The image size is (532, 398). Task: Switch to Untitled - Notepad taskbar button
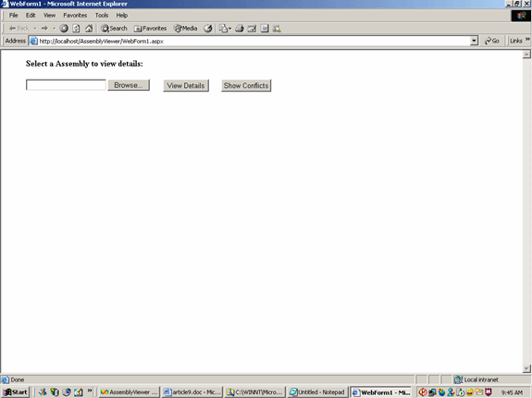(x=317, y=392)
